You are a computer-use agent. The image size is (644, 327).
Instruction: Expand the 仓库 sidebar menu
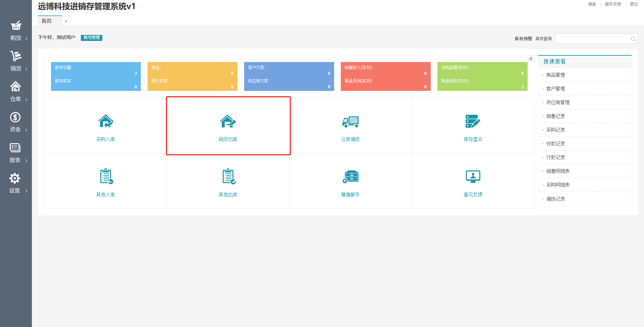(16, 92)
